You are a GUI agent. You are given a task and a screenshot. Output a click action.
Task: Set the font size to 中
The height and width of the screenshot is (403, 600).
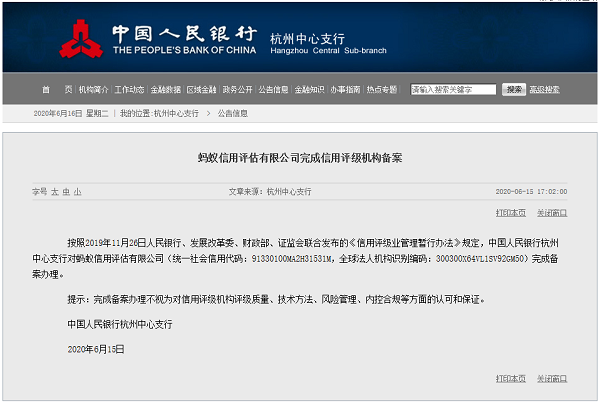[66, 192]
